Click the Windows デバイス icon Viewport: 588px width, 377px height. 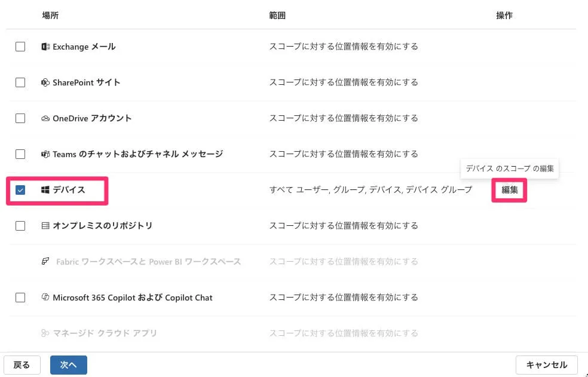[45, 190]
